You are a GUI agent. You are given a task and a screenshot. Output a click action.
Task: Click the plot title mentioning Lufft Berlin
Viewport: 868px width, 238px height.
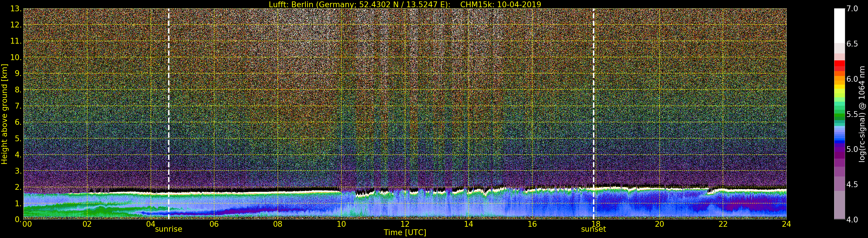click(405, 4)
